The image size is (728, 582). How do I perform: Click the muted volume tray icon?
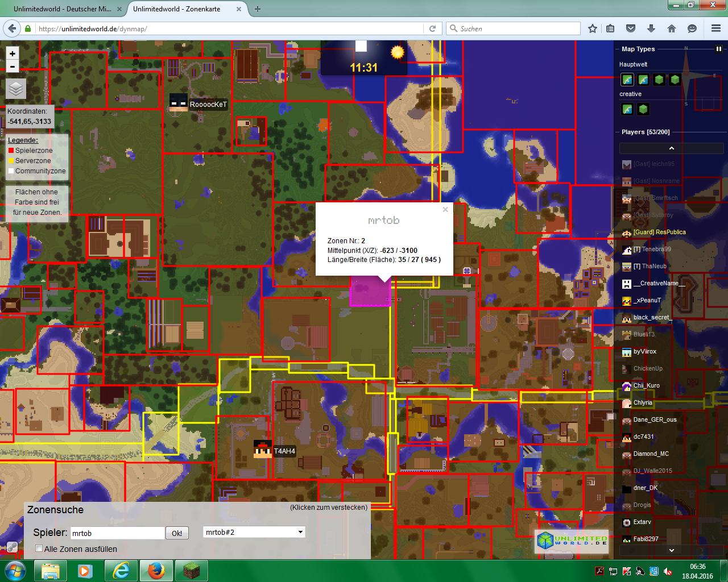(x=668, y=571)
